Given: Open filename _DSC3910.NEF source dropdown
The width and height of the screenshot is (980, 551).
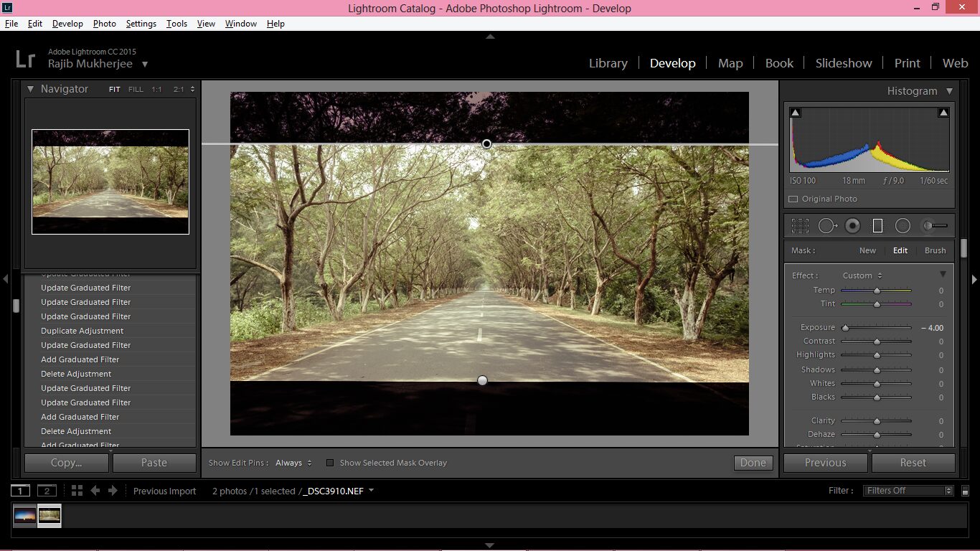Looking at the screenshot, I should tap(339, 491).
